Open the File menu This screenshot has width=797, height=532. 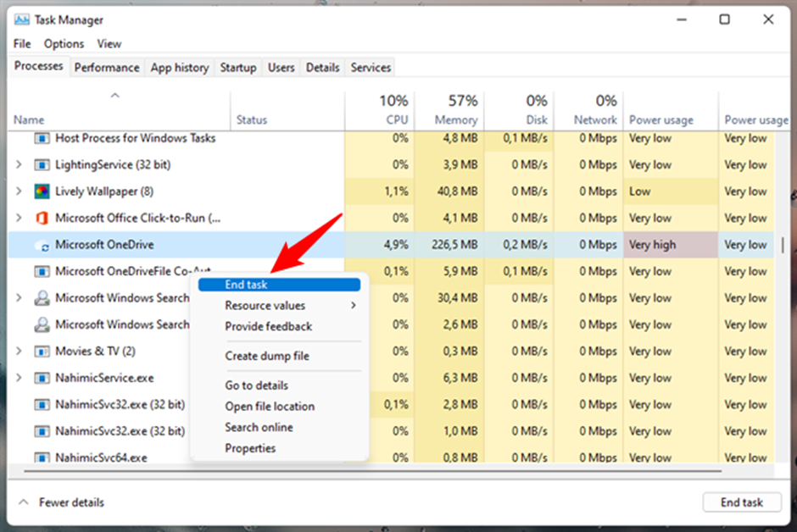pos(22,44)
